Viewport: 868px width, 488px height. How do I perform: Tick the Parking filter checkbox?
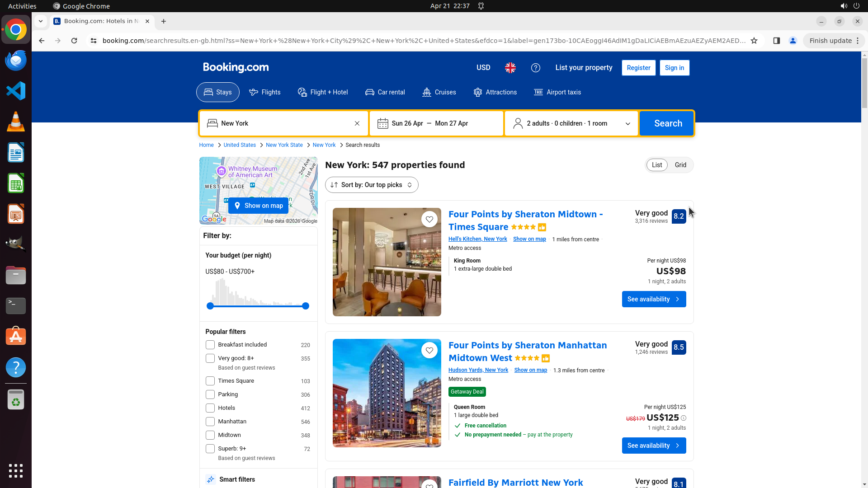pyautogui.click(x=210, y=394)
